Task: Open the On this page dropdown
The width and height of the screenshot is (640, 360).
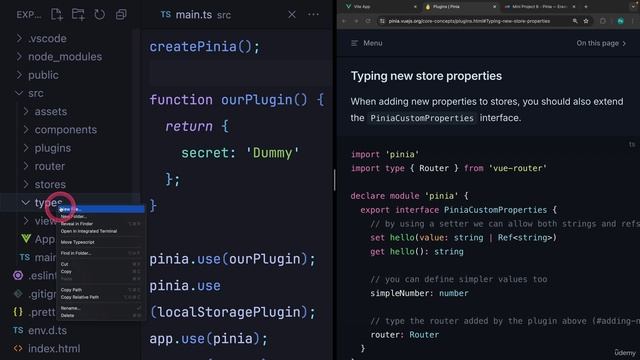Action: point(601,43)
